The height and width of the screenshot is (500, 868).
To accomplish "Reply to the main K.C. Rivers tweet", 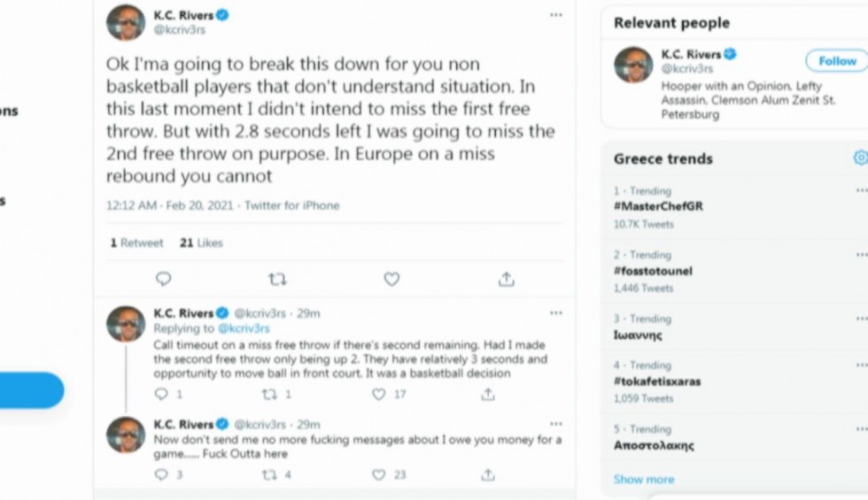I will pos(163,279).
